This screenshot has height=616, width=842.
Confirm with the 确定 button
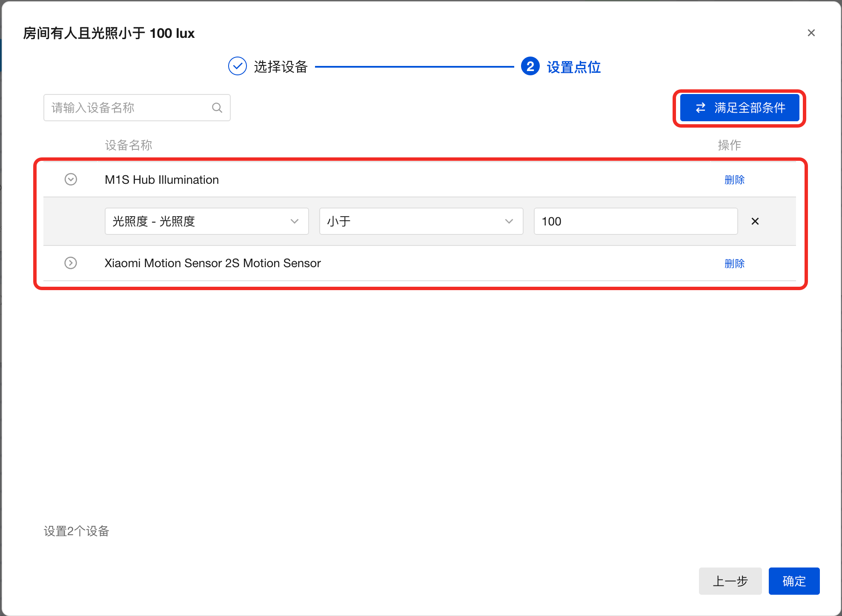tap(793, 581)
